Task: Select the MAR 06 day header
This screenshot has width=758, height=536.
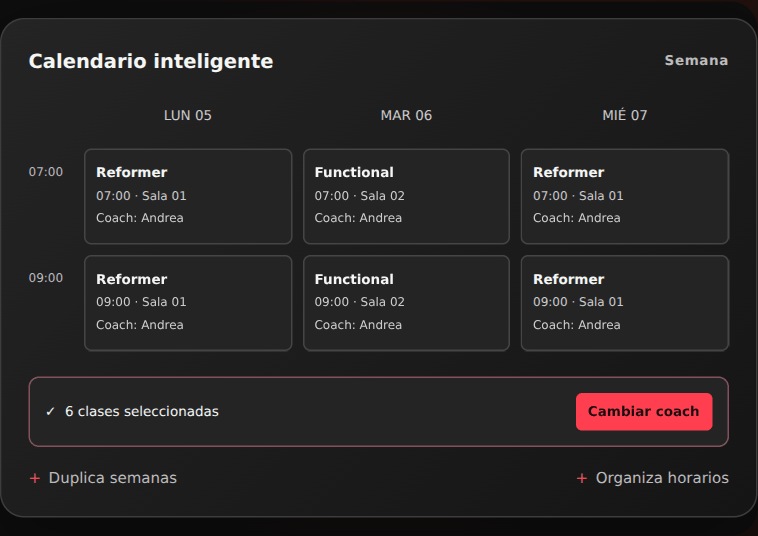Action: click(406, 116)
